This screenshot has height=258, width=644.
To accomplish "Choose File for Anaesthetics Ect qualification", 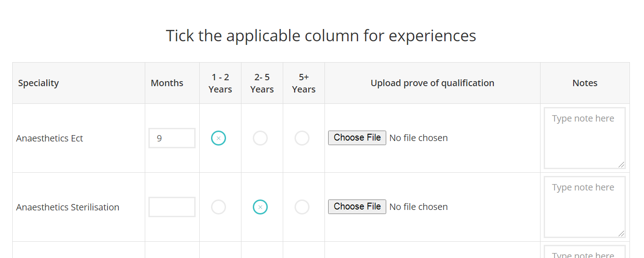I will [x=357, y=138].
